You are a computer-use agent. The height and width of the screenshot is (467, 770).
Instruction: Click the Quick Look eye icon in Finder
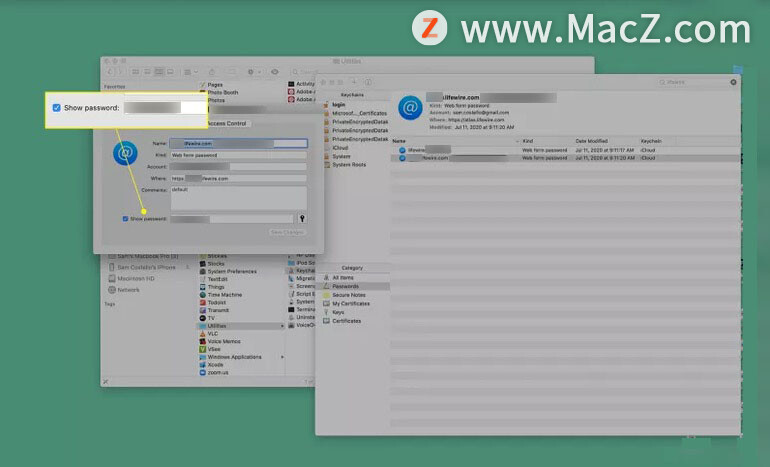point(275,72)
